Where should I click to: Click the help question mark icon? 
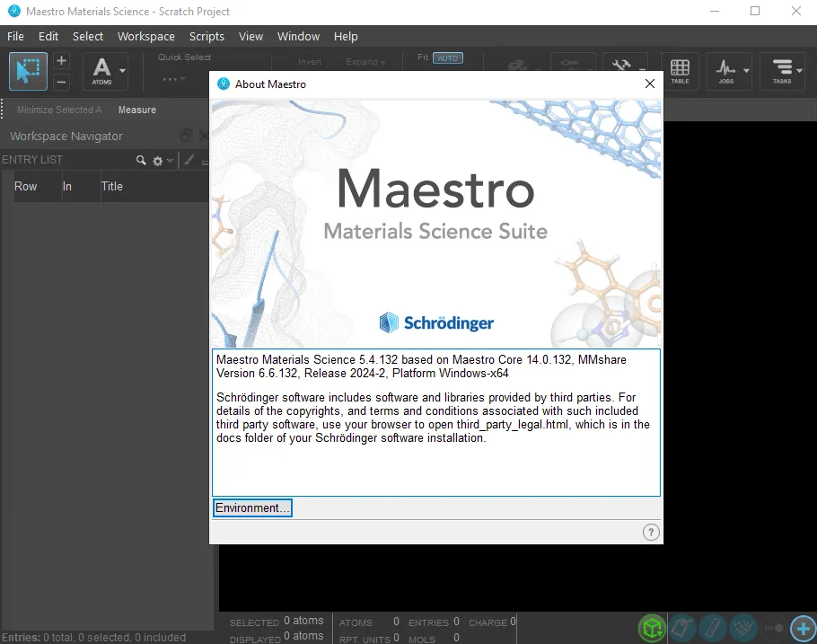[x=651, y=533]
